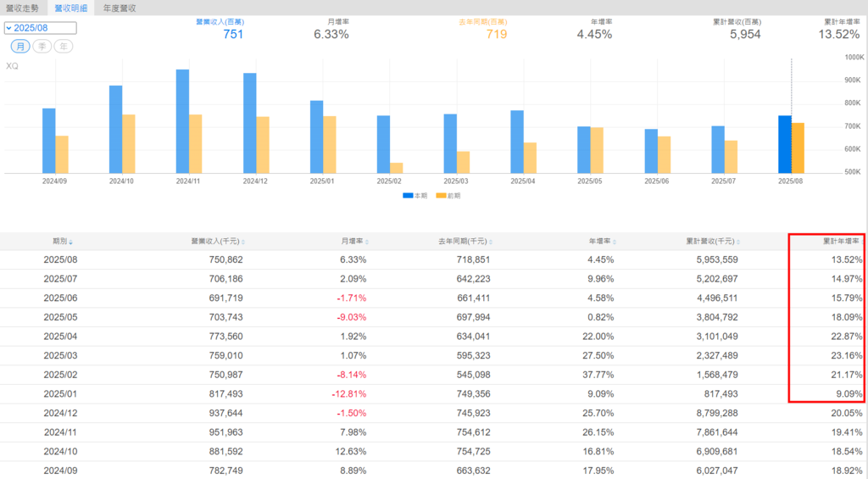Click the 2024/11 blue revenue bar
Image resolution: width=868 pixels, height=479 pixels.
182,121
